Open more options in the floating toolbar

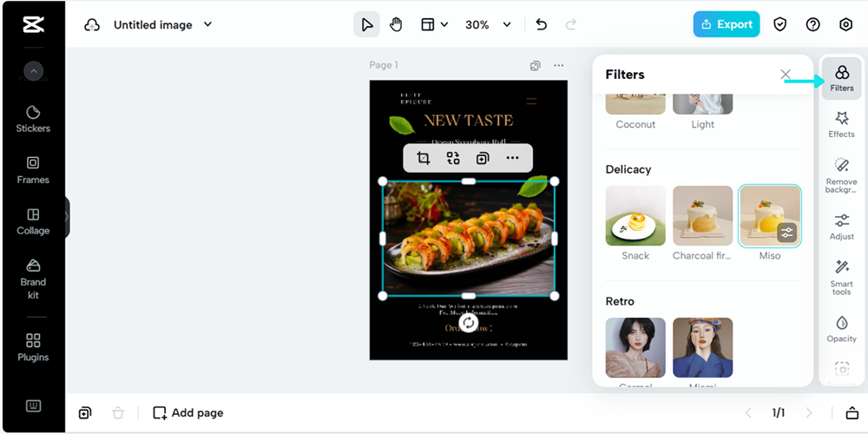tap(513, 158)
